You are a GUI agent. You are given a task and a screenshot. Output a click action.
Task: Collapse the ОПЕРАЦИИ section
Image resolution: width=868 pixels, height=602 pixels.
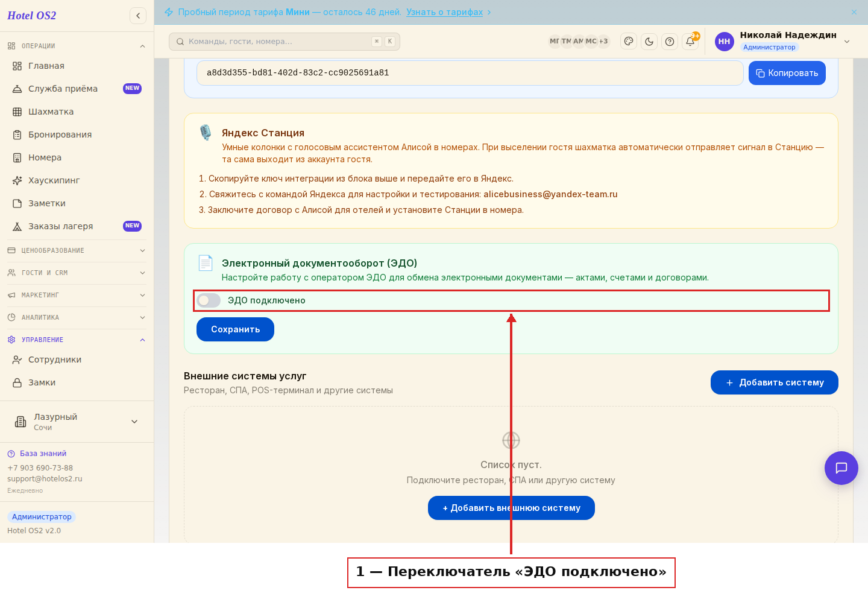click(x=77, y=46)
